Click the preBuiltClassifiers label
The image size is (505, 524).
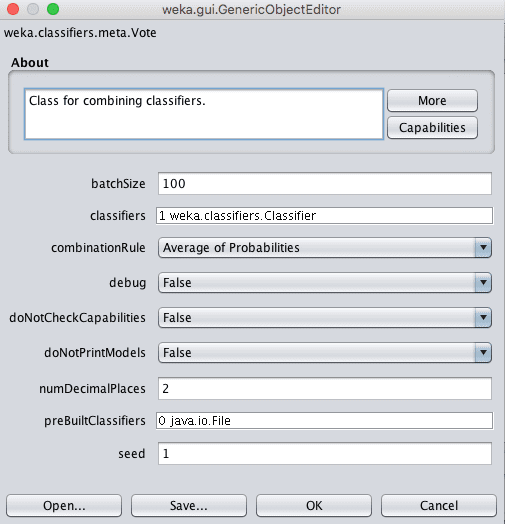pyautogui.click(x=95, y=420)
